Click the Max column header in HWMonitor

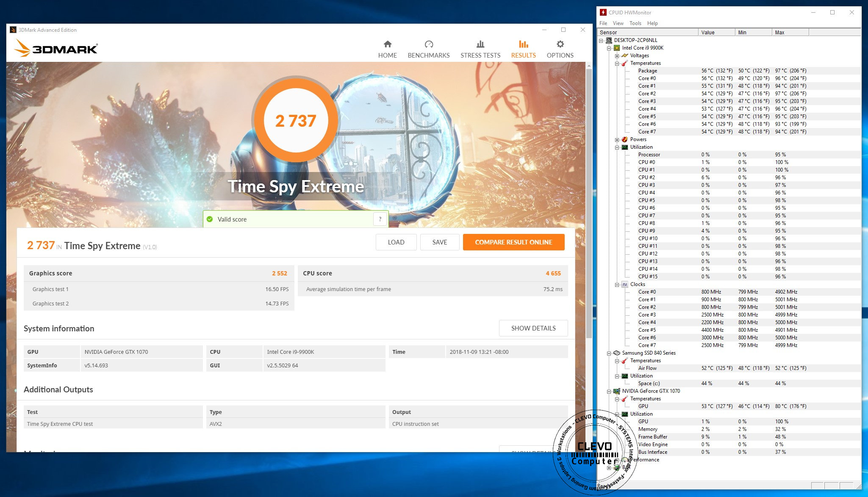coord(790,33)
